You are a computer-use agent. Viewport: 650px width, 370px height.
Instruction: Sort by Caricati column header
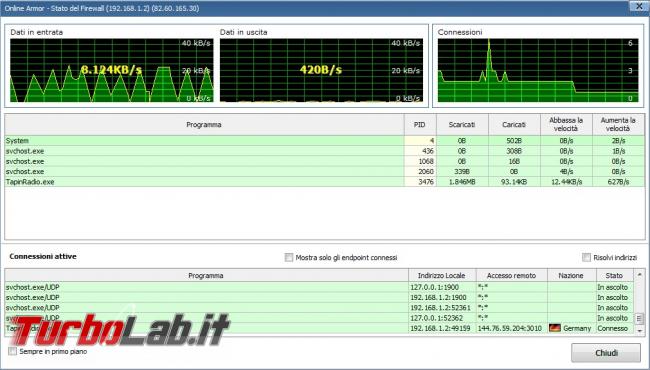click(x=514, y=125)
